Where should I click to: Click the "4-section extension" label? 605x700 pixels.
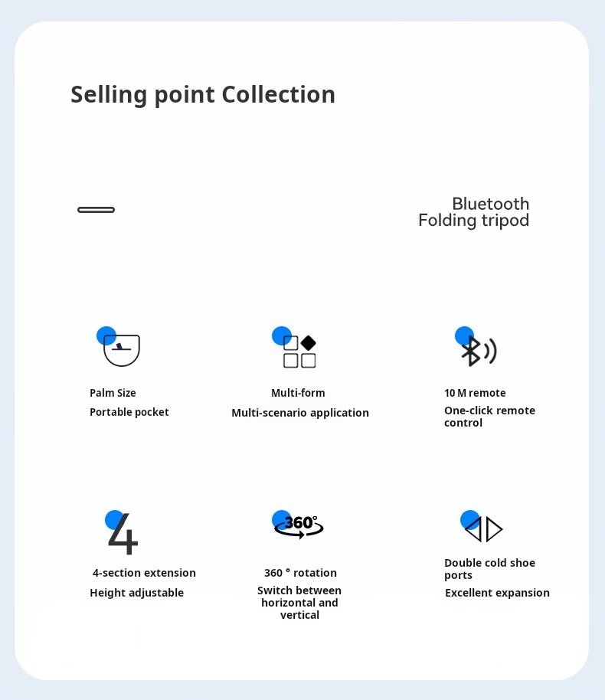point(144,573)
